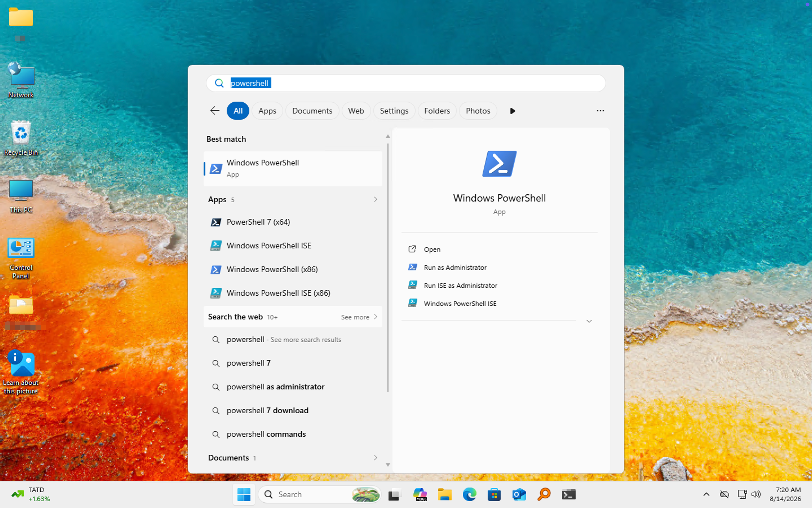Click See more web results
The width and height of the screenshot is (812, 508).
click(359, 317)
